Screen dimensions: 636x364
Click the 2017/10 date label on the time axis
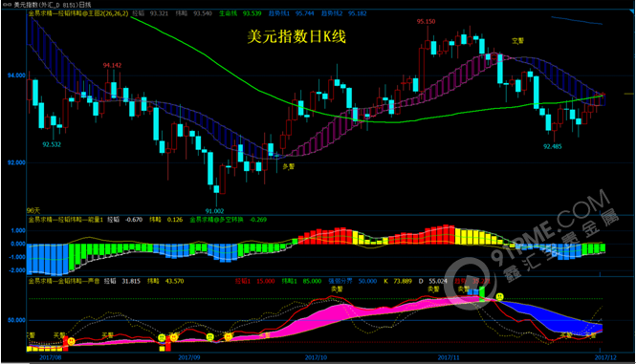click(316, 357)
